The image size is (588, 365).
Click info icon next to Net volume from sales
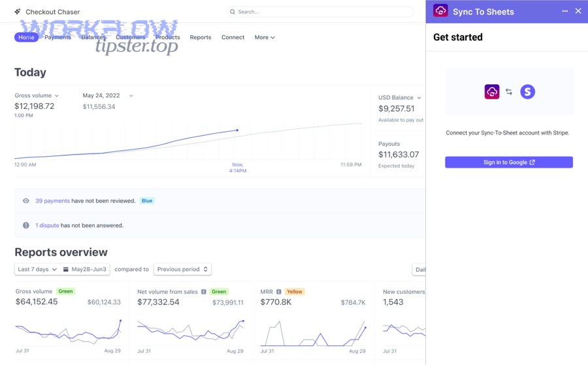[204, 292]
